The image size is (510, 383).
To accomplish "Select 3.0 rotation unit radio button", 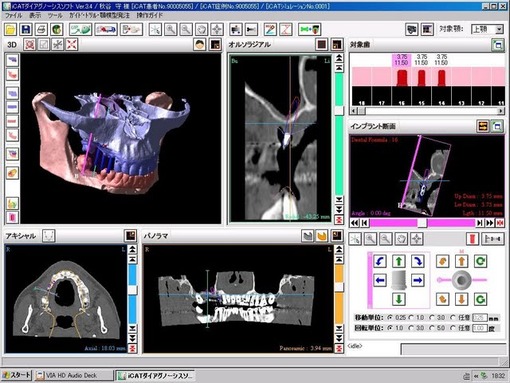I will (411, 328).
